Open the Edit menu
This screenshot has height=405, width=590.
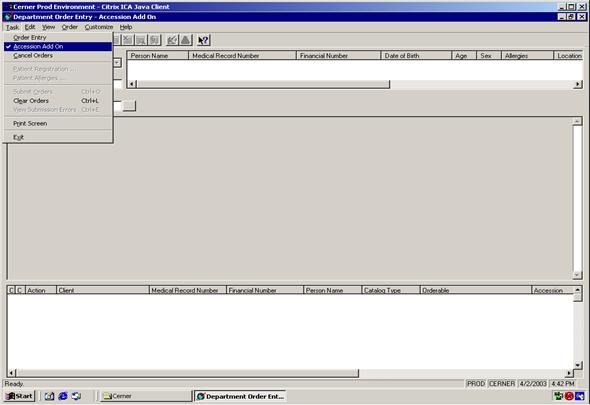(30, 27)
